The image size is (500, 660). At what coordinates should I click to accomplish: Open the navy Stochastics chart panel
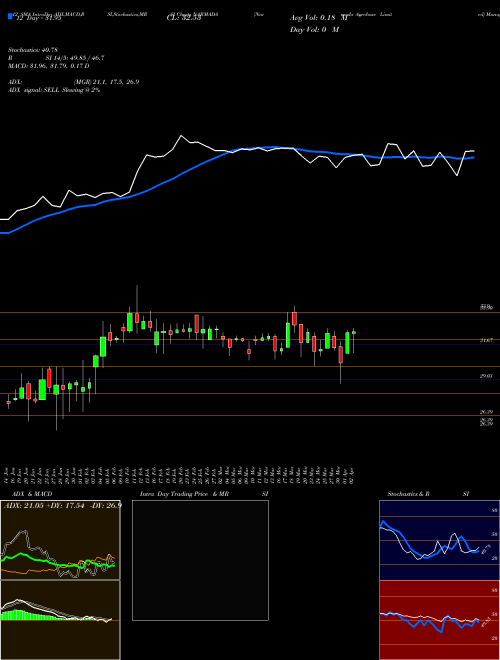point(439,540)
